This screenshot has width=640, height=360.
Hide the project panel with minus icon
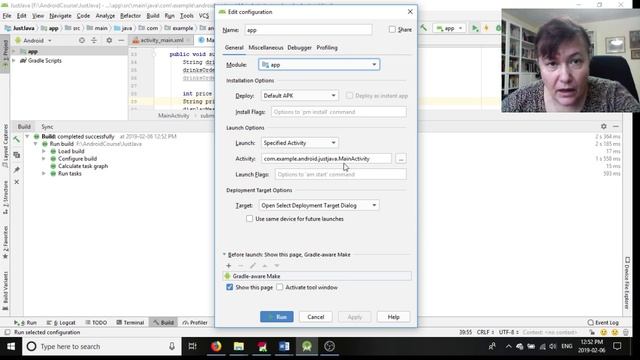tap(121, 40)
